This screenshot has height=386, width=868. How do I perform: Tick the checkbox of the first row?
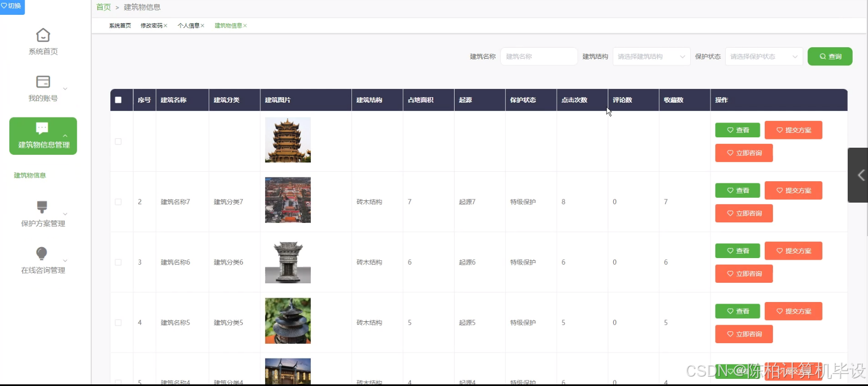tap(118, 142)
